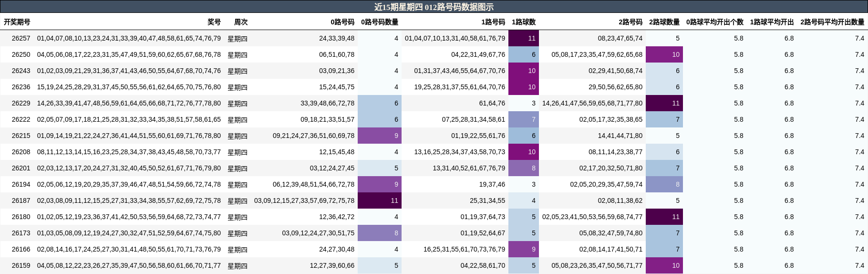Select issue number 26187
The width and height of the screenshot is (868, 274).
[21, 200]
